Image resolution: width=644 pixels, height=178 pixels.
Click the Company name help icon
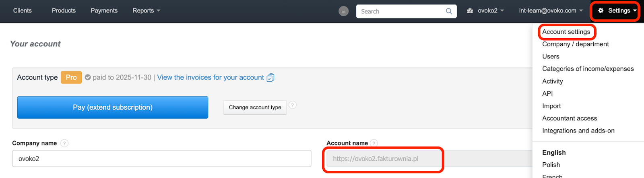[x=64, y=143]
